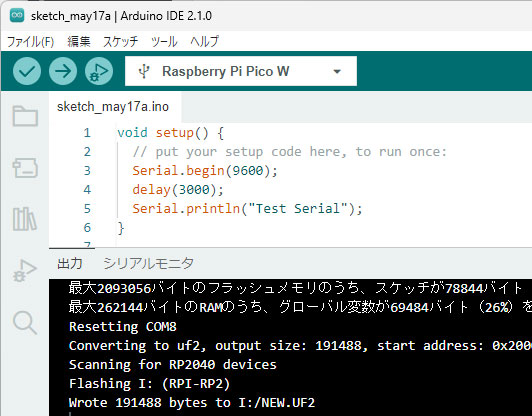Screen dimensions: 532x416
Task: Click the RAM usage line starting 最大262144
Action: (300, 307)
